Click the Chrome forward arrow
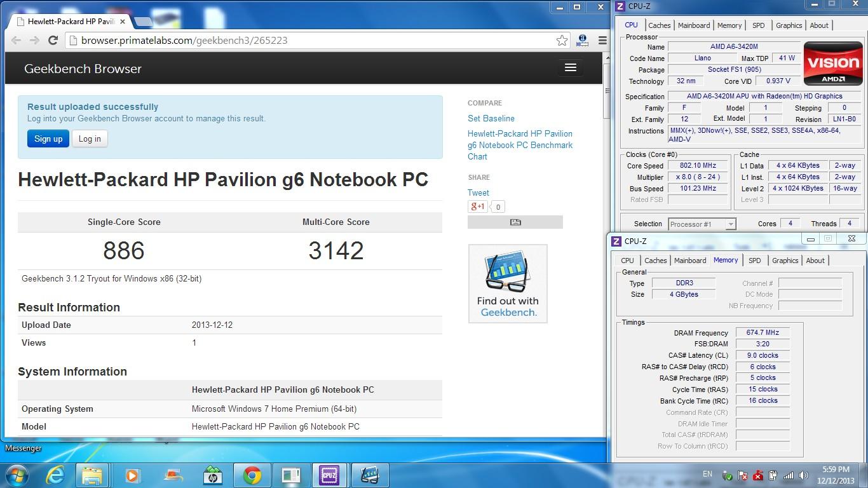The height and width of the screenshot is (488, 868). coord(34,40)
